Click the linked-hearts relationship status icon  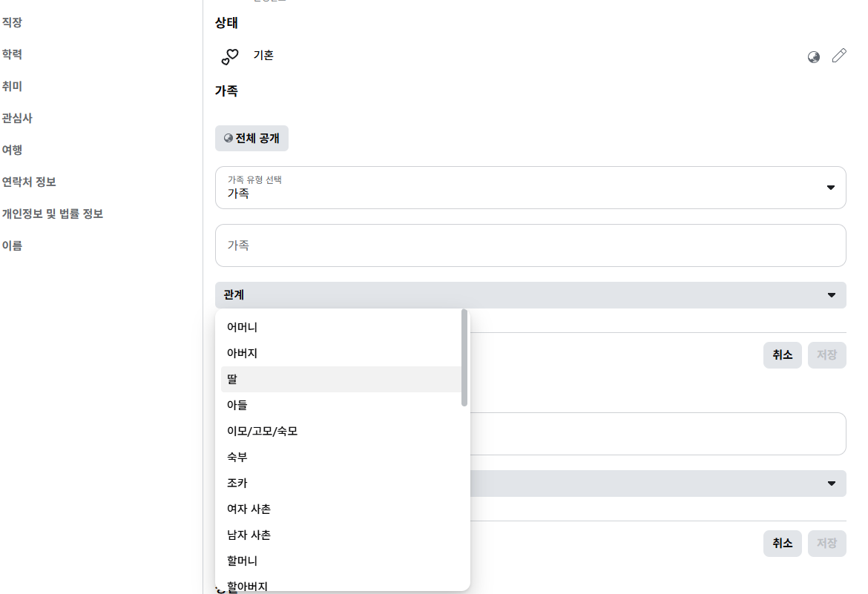(228, 55)
